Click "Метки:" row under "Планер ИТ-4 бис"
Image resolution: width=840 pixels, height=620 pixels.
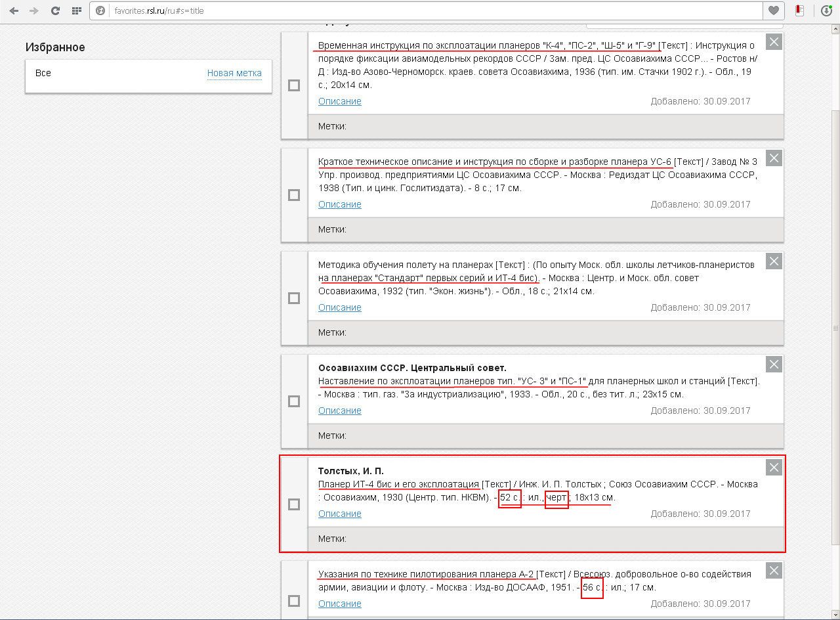tap(546, 539)
